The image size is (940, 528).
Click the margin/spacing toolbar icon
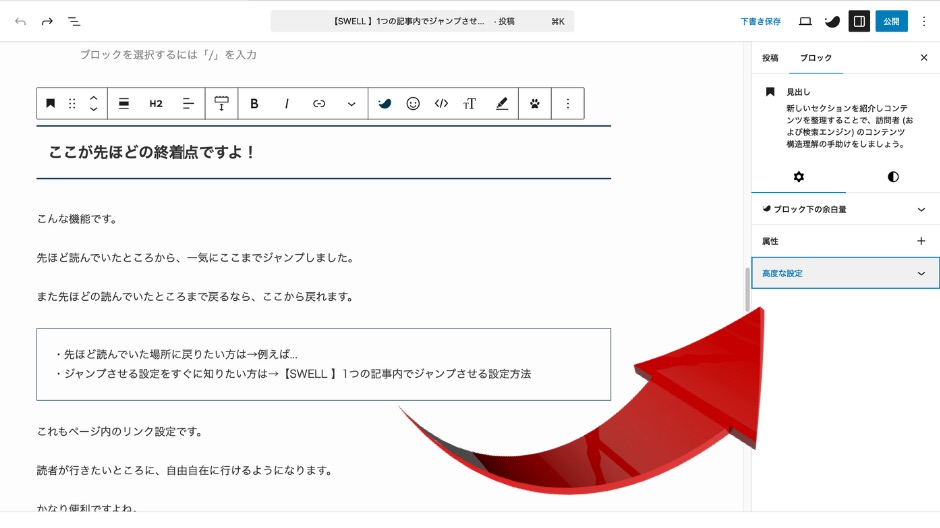click(221, 104)
